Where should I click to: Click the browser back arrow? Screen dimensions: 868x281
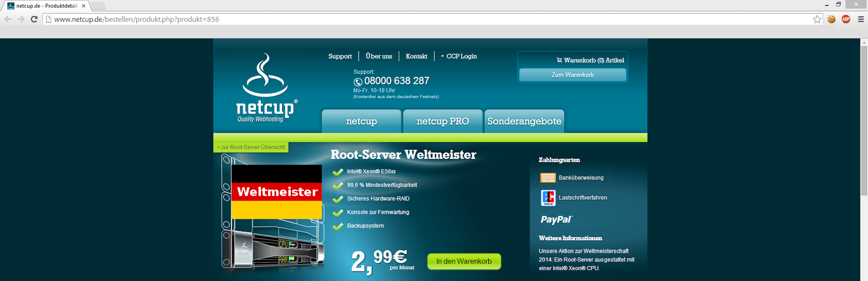coord(8,19)
